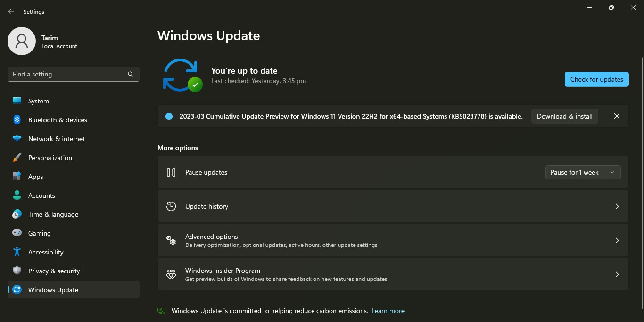
Task: Click the Check for updates button
Action: 596,79
